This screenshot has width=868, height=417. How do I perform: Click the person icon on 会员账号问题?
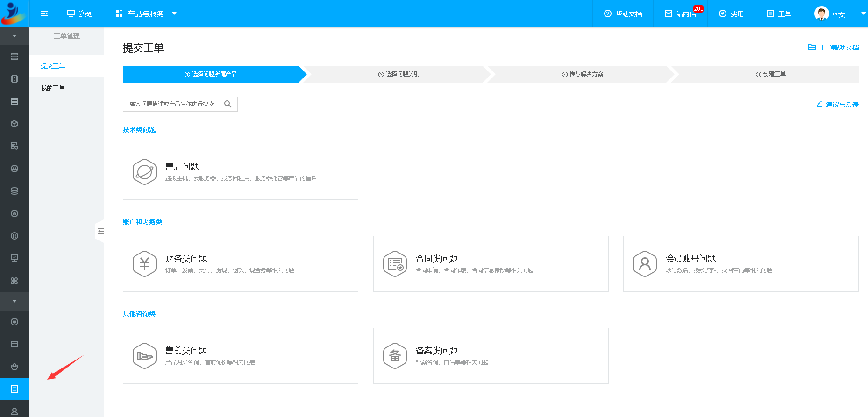(x=645, y=264)
